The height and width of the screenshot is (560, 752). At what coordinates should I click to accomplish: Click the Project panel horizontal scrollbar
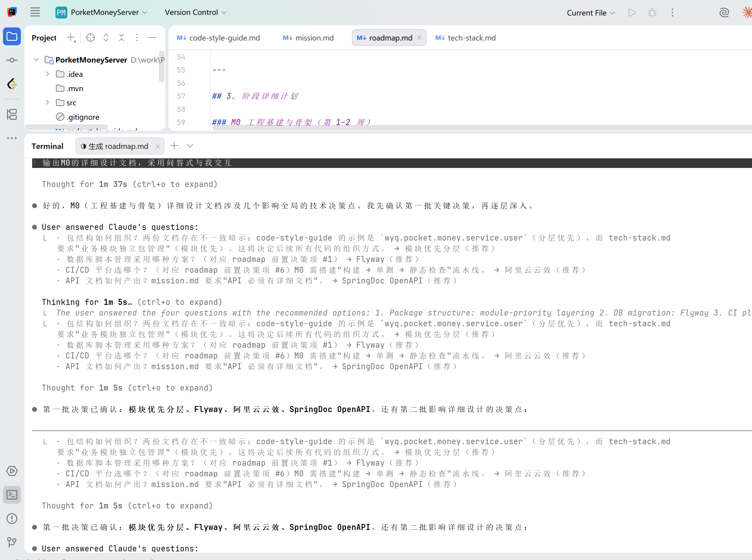tap(67, 127)
